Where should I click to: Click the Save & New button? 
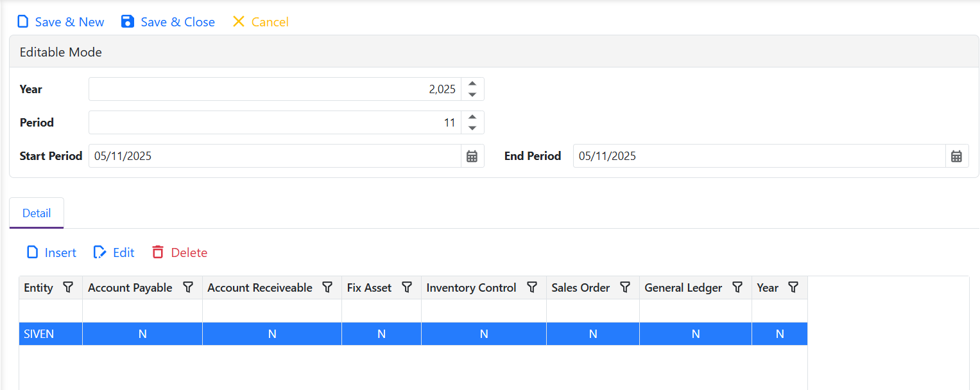[60, 22]
